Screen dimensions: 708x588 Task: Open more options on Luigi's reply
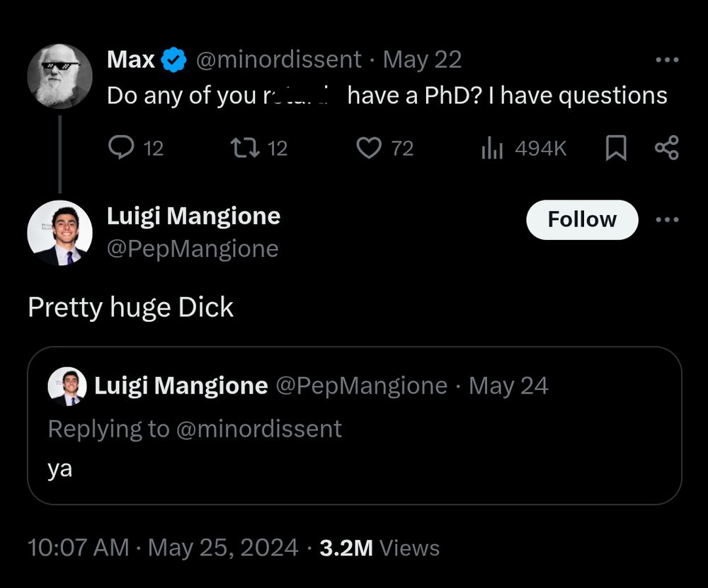[x=666, y=219]
